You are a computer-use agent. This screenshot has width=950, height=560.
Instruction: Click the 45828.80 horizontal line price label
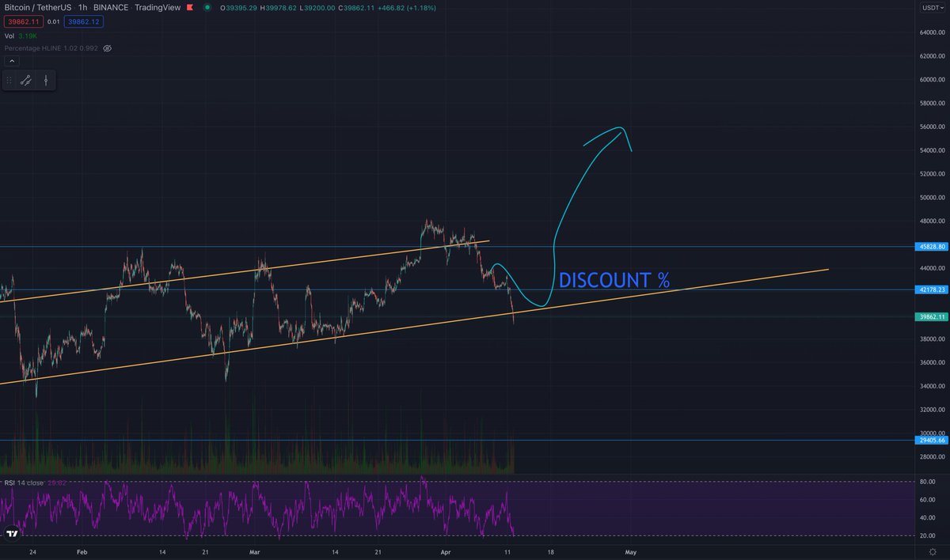[x=930, y=247]
